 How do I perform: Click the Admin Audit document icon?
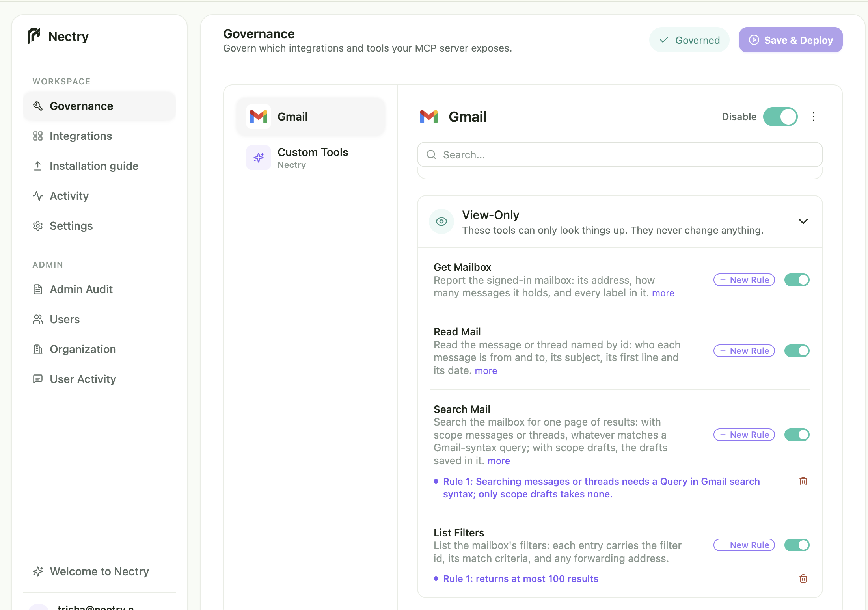pos(38,289)
